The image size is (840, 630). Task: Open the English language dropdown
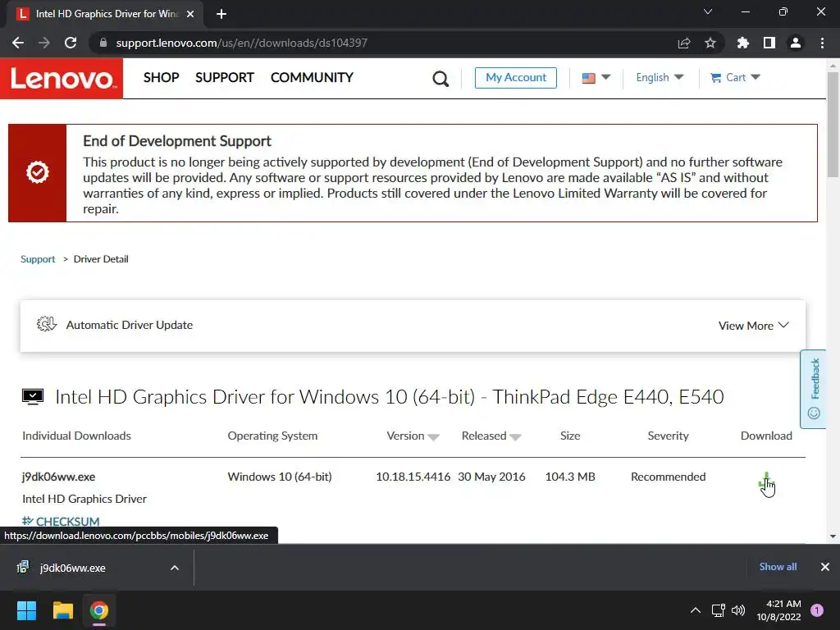tap(660, 78)
